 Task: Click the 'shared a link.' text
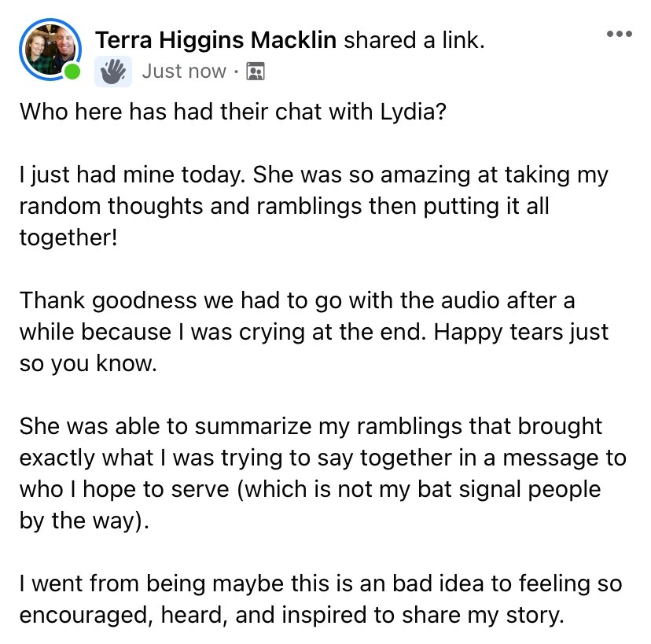(x=414, y=40)
